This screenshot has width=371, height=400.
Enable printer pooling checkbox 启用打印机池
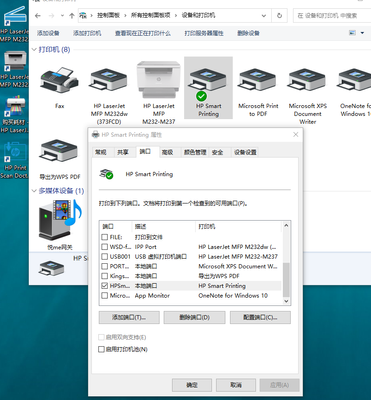(x=101, y=349)
